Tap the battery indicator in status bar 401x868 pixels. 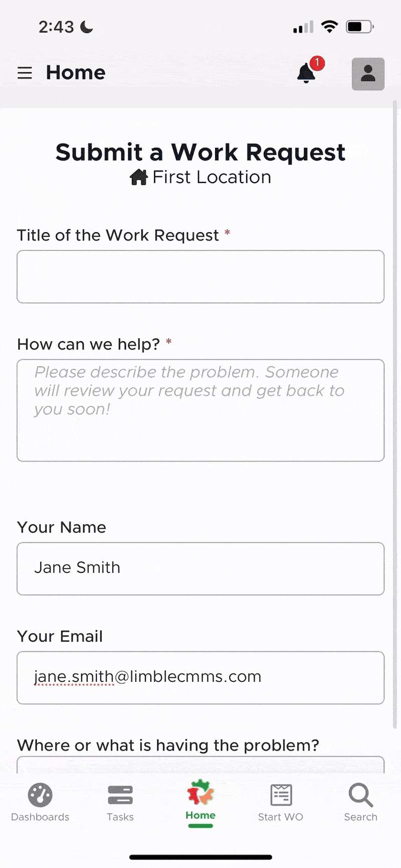click(359, 27)
